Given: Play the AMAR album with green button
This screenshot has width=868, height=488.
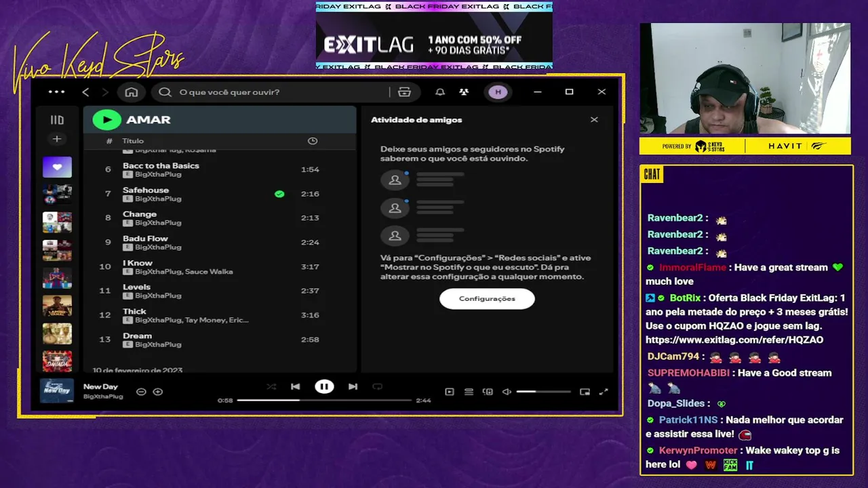Looking at the screenshot, I should click(x=106, y=119).
